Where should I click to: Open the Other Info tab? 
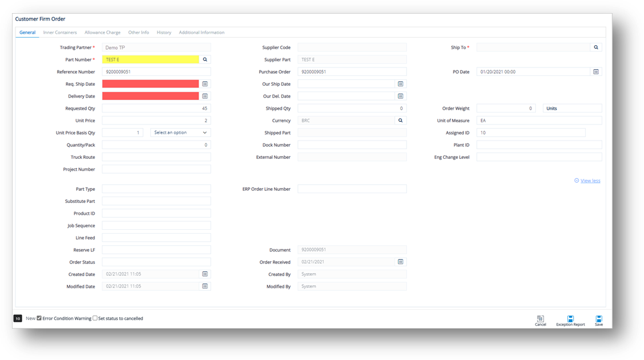(138, 33)
